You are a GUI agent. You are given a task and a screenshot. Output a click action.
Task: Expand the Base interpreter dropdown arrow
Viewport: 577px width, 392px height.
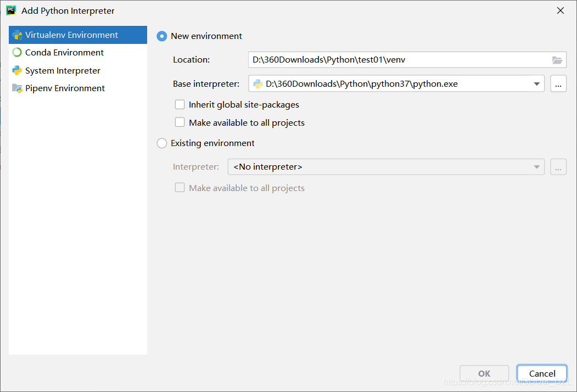click(537, 84)
